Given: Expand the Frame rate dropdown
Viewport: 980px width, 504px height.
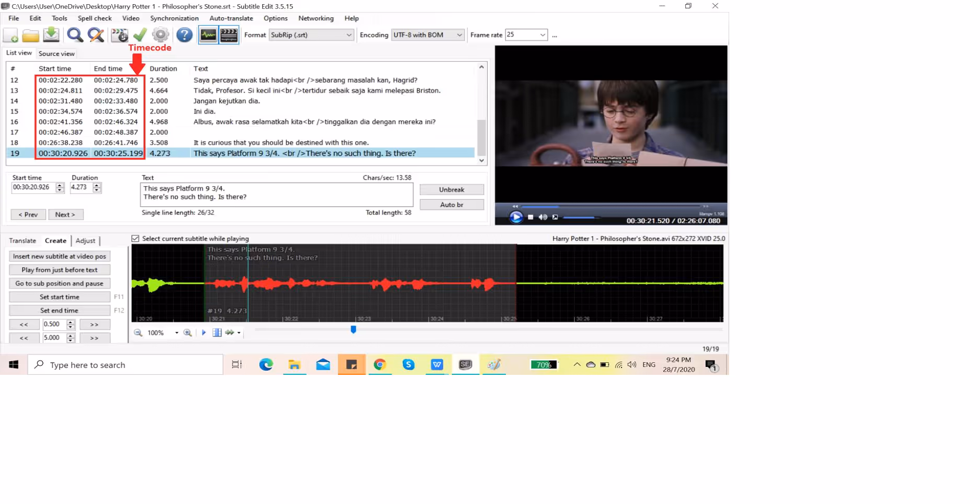Looking at the screenshot, I should click(542, 35).
